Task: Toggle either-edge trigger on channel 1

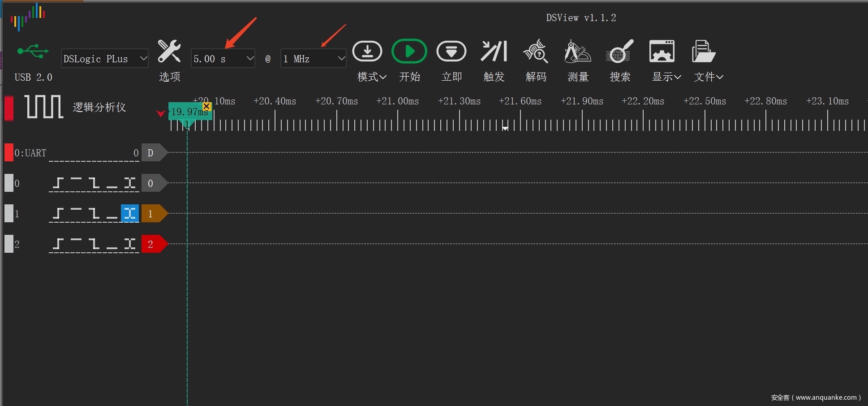Action: (130, 213)
